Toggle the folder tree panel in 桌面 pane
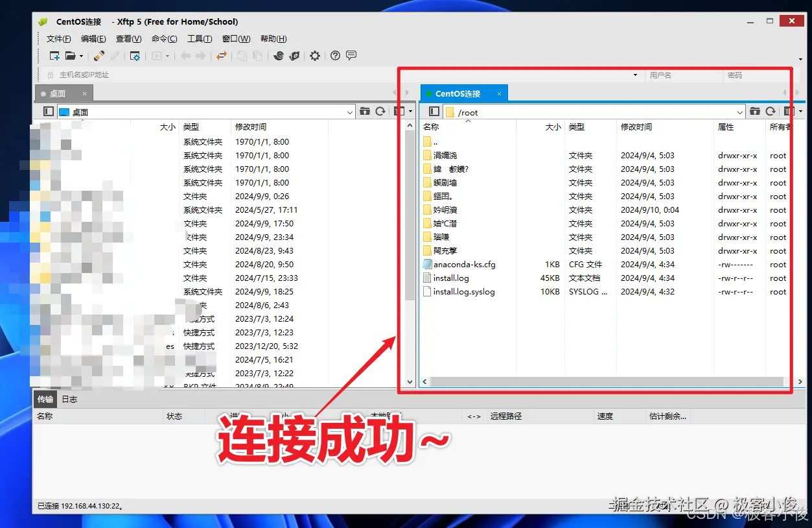Image resolution: width=812 pixels, height=528 pixels. pyautogui.click(x=49, y=112)
